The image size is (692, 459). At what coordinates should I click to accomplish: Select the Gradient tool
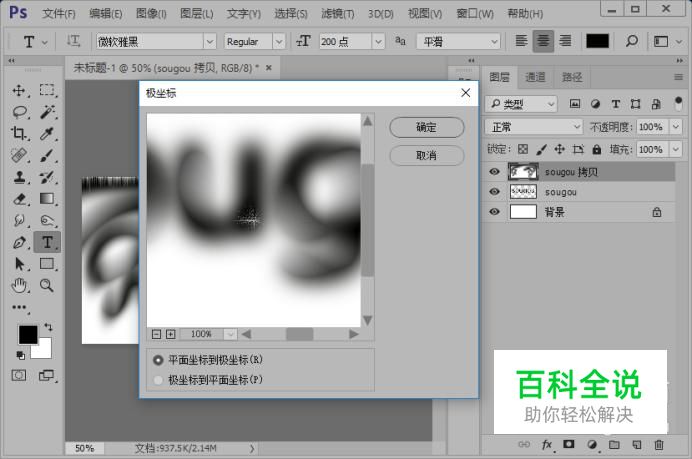pyautogui.click(x=47, y=199)
